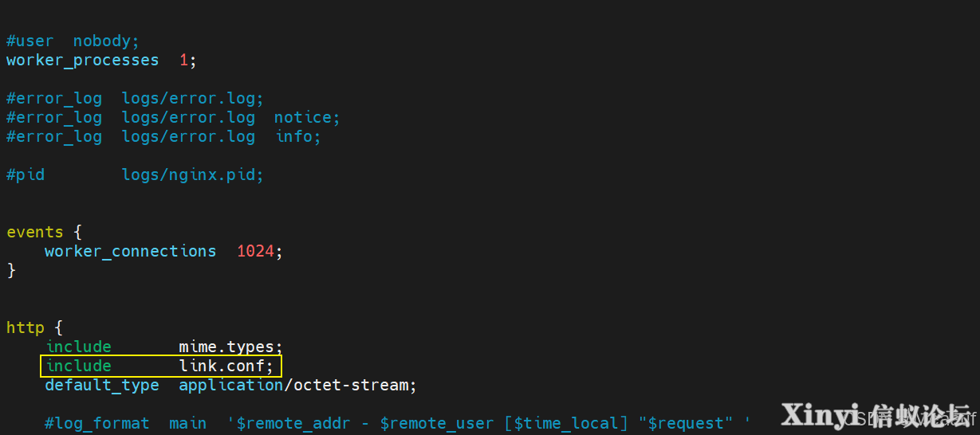The image size is (980, 435).
Task: Click the Xinyi forum watermark
Action: (878, 415)
